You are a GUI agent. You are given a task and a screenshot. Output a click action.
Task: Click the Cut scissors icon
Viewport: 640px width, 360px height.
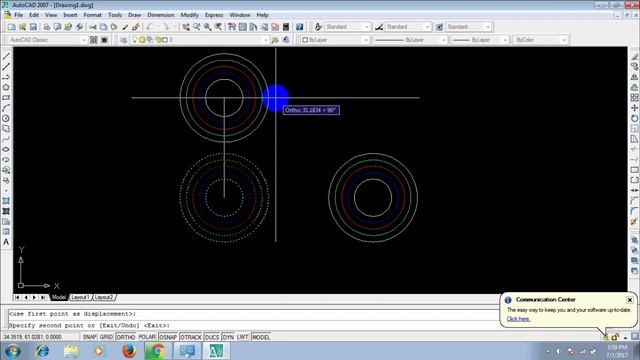tap(93, 27)
